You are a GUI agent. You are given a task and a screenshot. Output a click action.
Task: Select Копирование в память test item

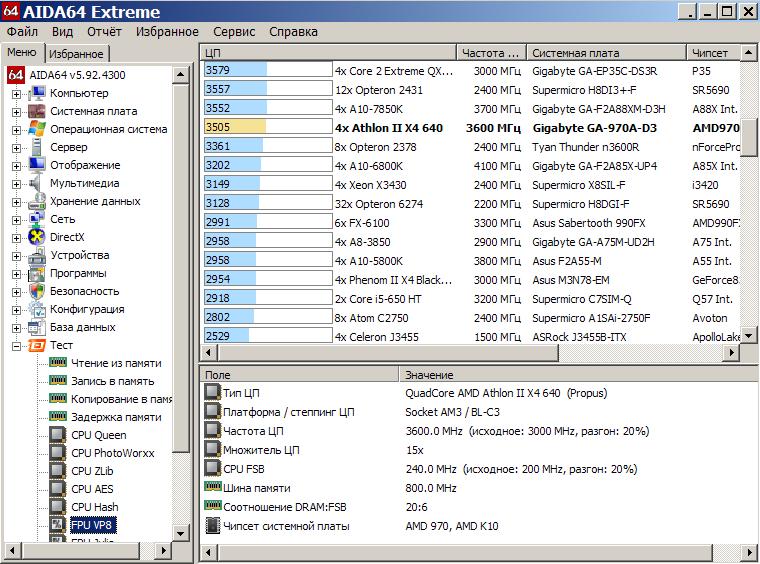pyautogui.click(x=121, y=399)
